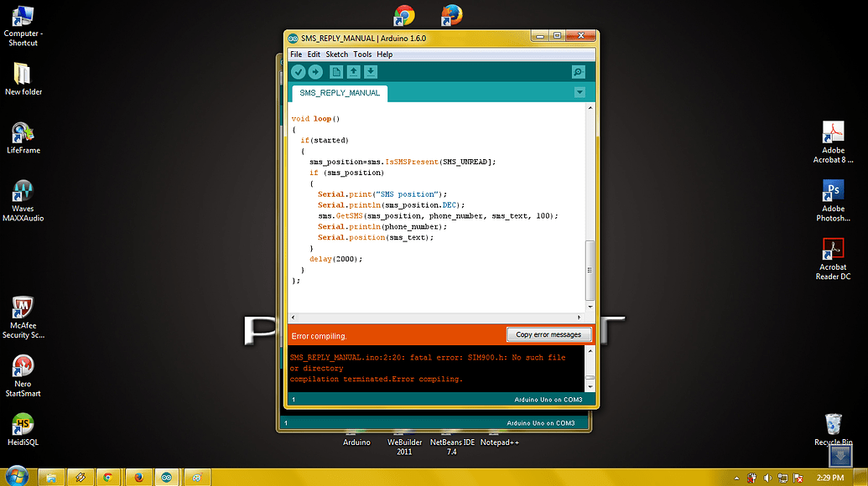Click the network tray icon
Image resolution: width=868 pixels, height=486 pixels.
pos(782,478)
